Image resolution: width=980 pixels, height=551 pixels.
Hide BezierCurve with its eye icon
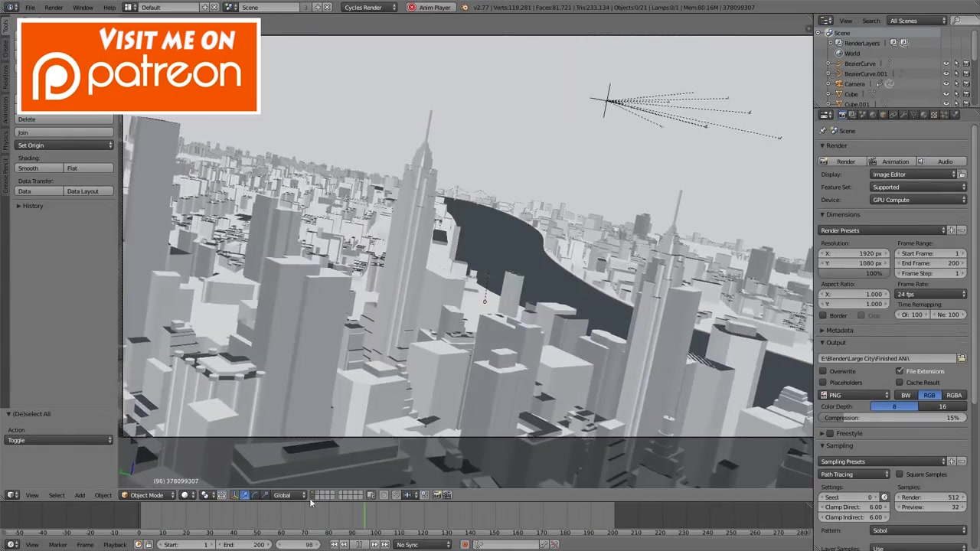(x=946, y=64)
